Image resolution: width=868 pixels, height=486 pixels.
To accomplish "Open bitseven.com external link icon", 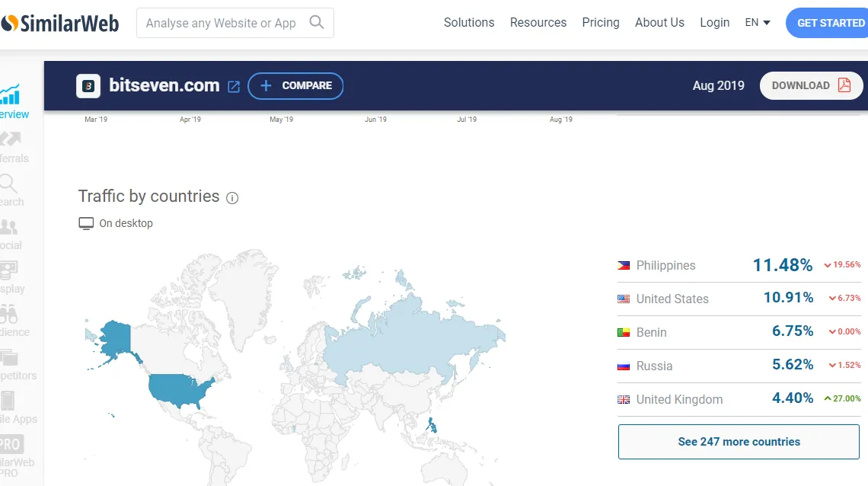I will [235, 87].
